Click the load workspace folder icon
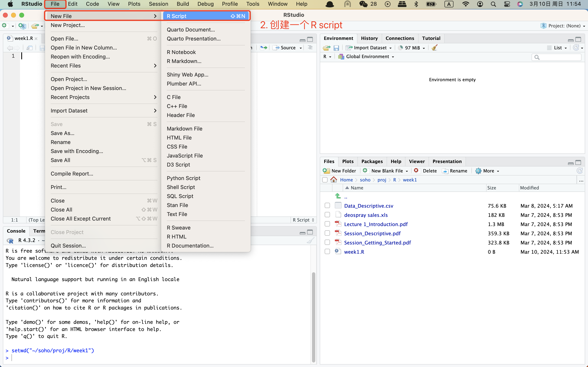Screen dimensions: 588x367 point(327,48)
